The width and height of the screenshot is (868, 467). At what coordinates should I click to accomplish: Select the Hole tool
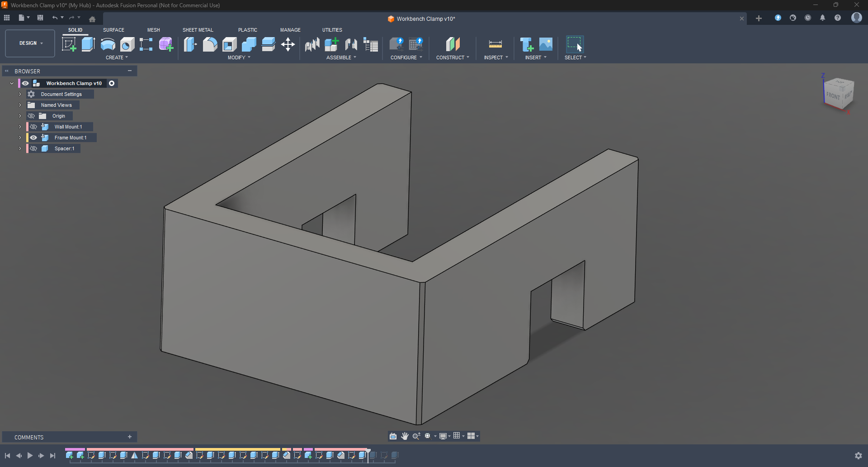[127, 44]
